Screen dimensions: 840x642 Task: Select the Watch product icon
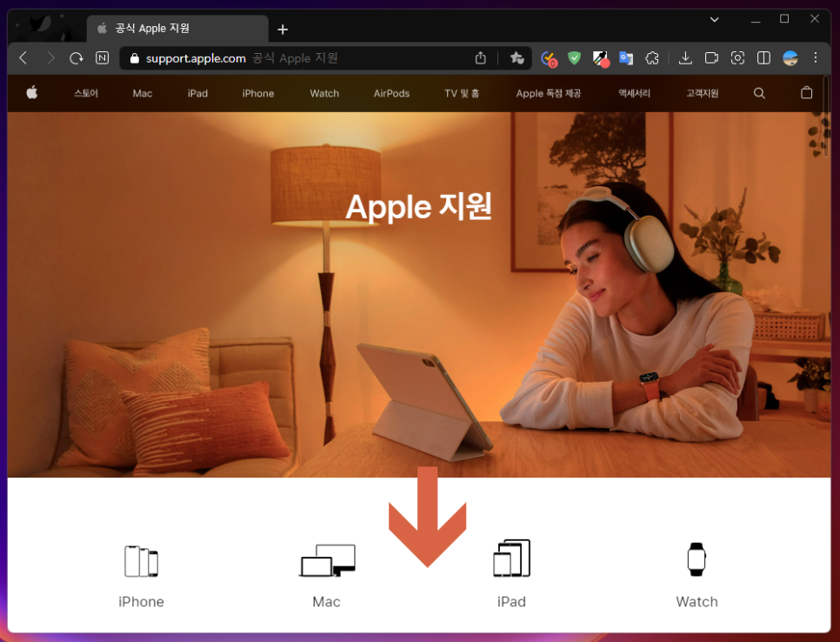[697, 559]
